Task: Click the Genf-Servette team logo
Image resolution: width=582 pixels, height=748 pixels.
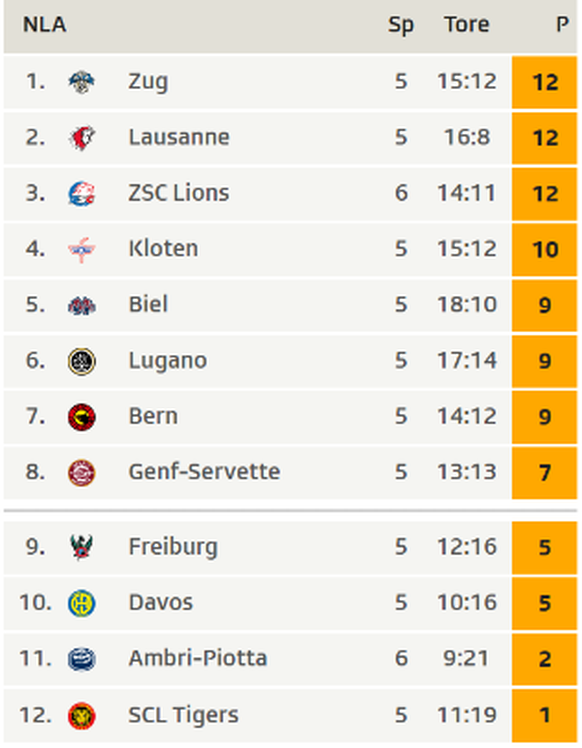Action: tap(82, 473)
